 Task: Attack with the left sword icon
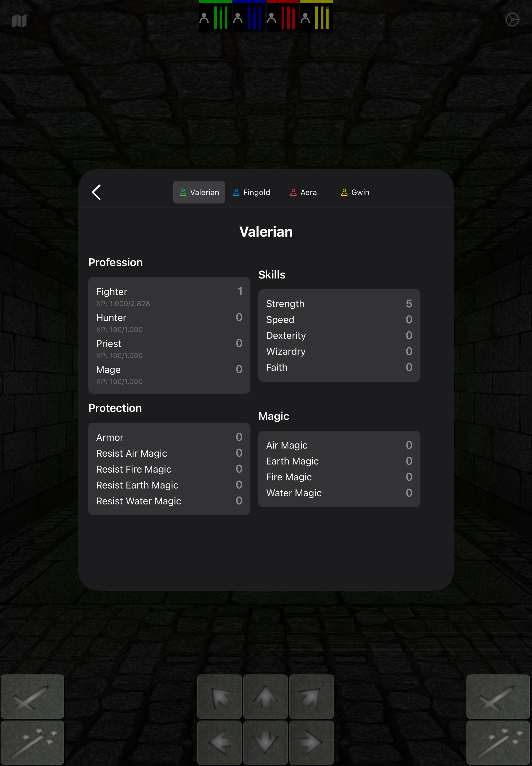32,697
